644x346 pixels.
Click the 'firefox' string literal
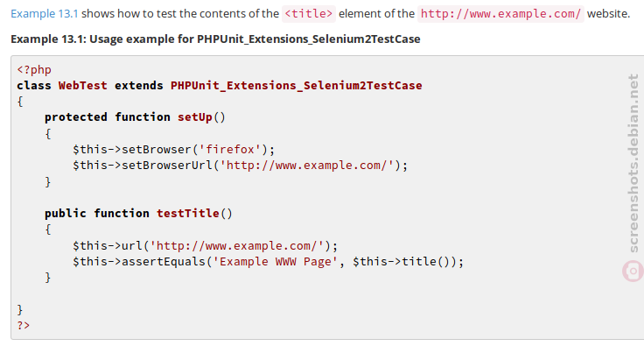pos(230,149)
